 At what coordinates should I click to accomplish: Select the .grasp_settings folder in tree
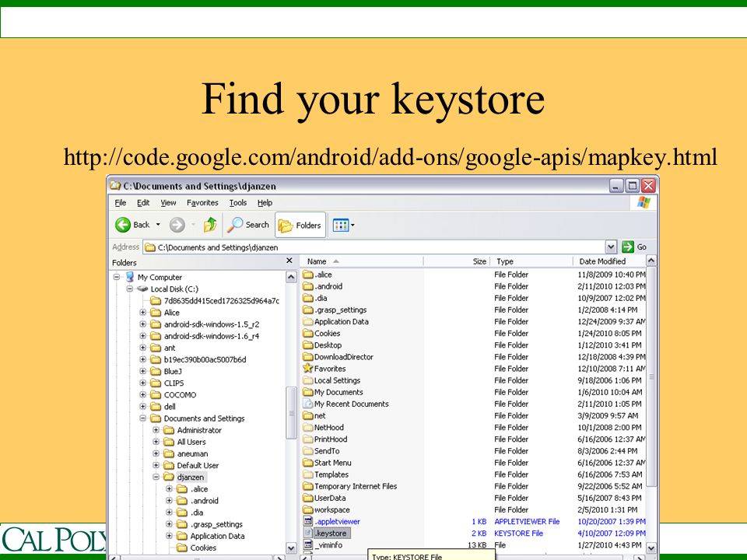tap(216, 523)
